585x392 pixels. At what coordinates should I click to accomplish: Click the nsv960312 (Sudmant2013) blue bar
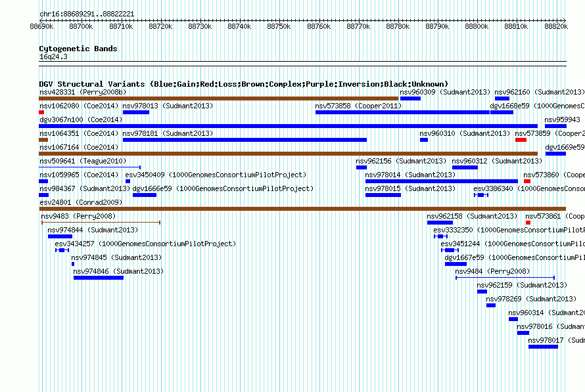(465, 167)
